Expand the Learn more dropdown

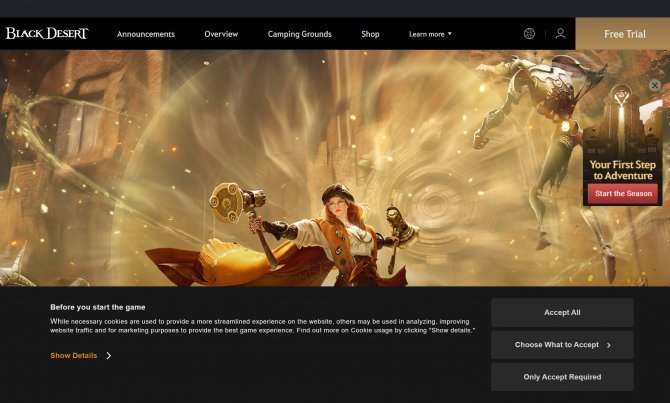tap(430, 34)
